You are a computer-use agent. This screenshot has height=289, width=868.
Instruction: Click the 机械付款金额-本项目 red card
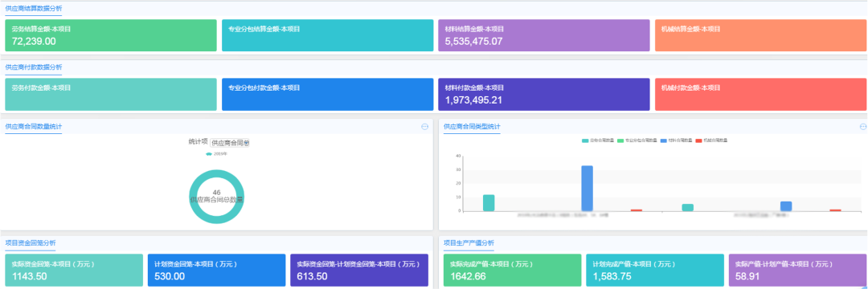point(760,95)
